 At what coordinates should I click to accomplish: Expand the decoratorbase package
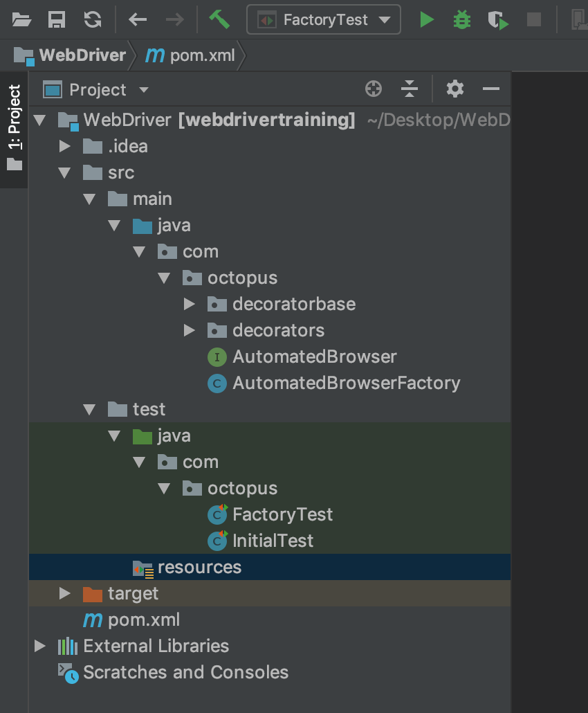(x=190, y=304)
